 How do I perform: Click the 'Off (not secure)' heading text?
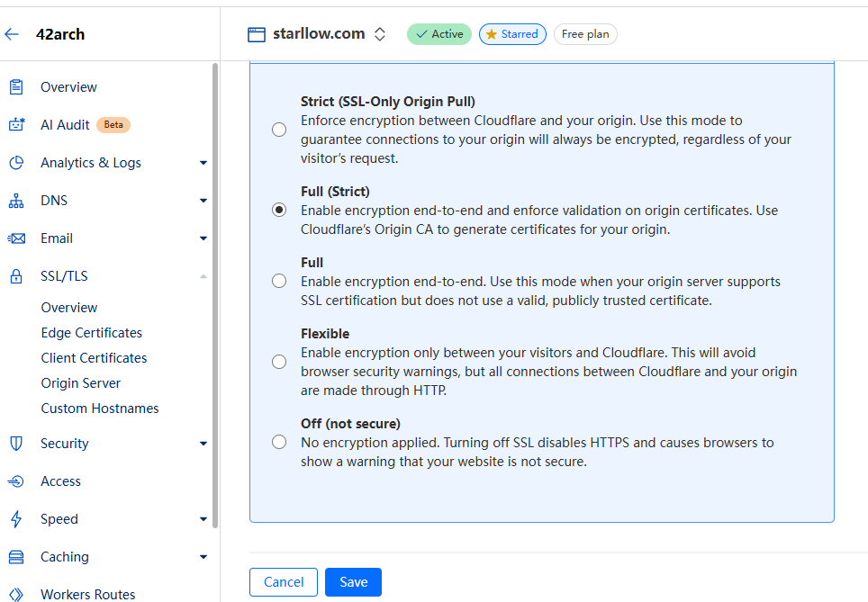(x=350, y=424)
